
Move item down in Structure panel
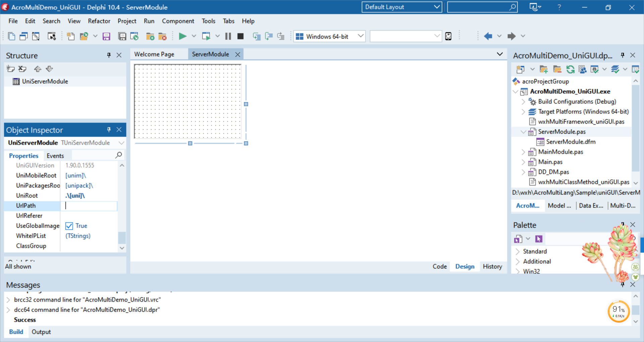(x=49, y=69)
